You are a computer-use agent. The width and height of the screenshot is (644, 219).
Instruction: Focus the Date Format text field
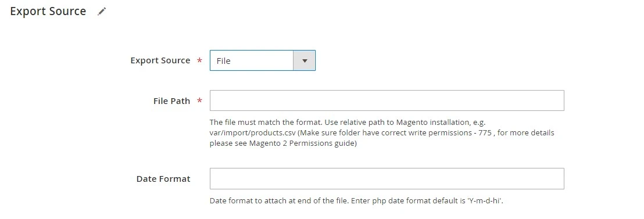(x=387, y=178)
